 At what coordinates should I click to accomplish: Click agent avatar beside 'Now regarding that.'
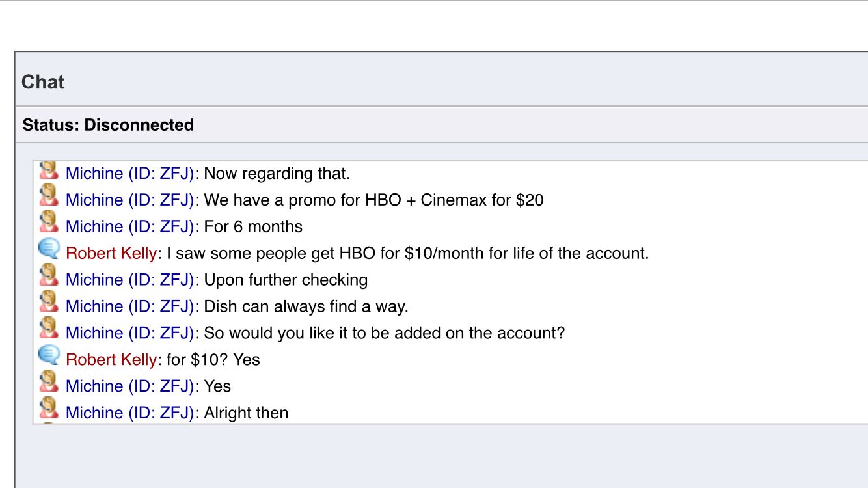tap(49, 170)
